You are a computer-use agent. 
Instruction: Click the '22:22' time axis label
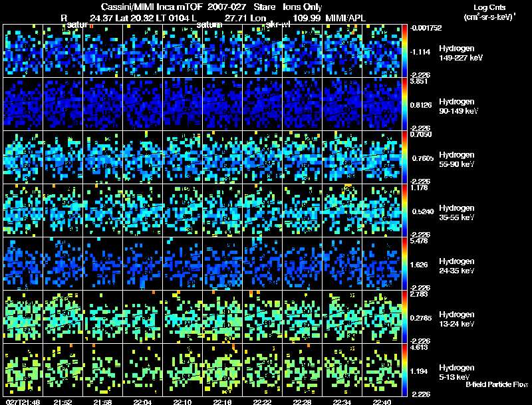pyautogui.click(x=262, y=402)
